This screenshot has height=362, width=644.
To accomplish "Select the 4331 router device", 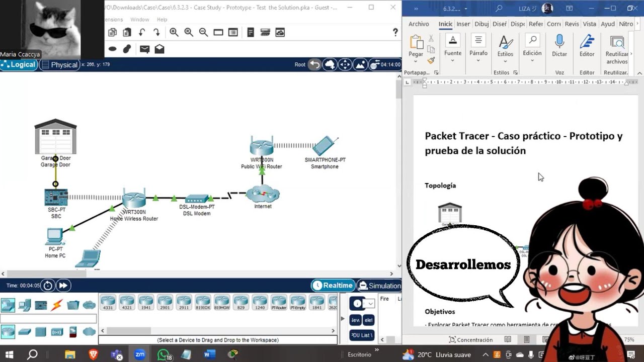I will tap(108, 303).
